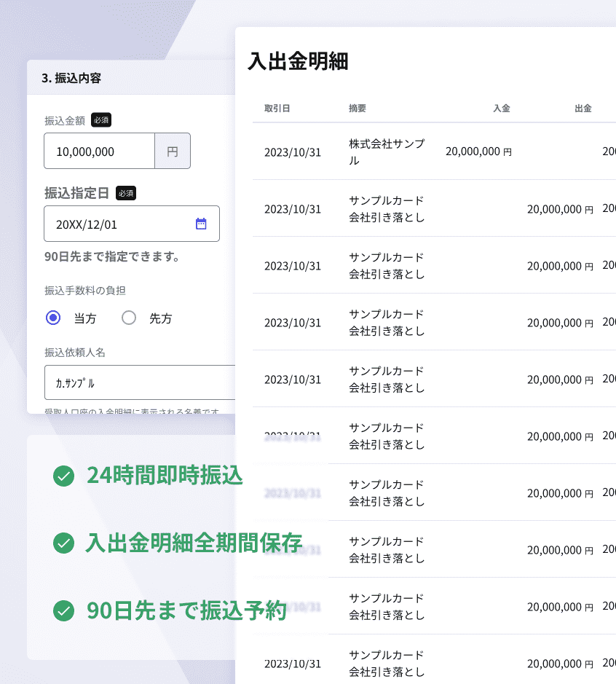Screen dimensions: 616x684
Task: Click 振込依頼人名 label
Action: coord(75,353)
